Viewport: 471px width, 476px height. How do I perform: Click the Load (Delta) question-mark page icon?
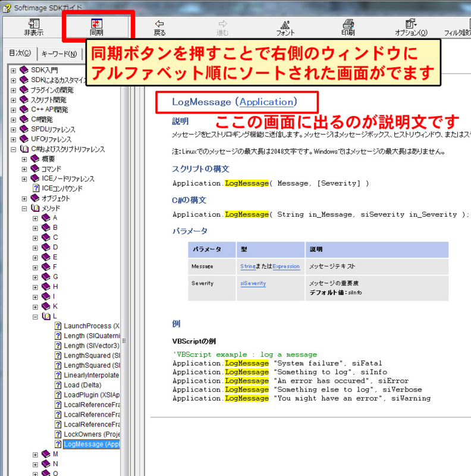coord(58,385)
